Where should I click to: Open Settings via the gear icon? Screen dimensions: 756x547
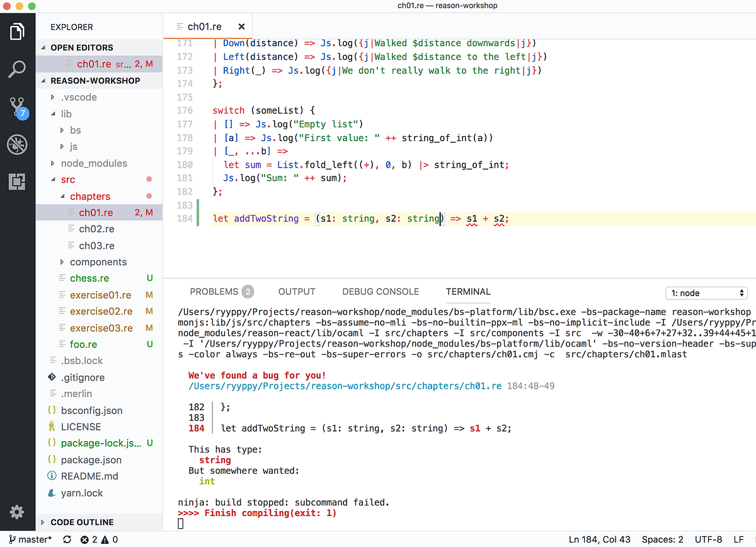pos(17,512)
